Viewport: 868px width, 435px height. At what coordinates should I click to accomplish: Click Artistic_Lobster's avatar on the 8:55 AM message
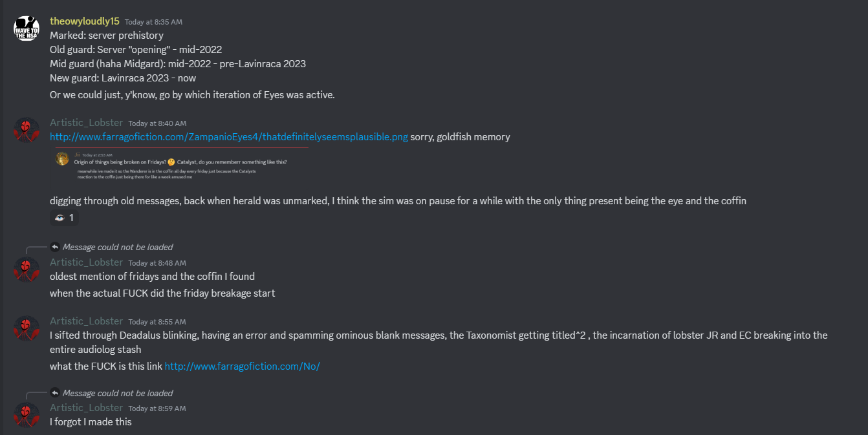pos(27,328)
